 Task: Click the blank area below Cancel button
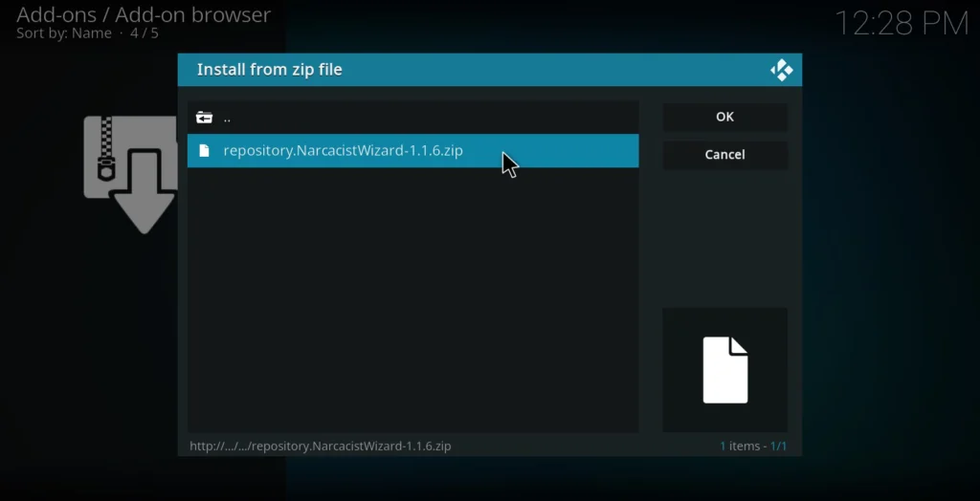(x=724, y=239)
